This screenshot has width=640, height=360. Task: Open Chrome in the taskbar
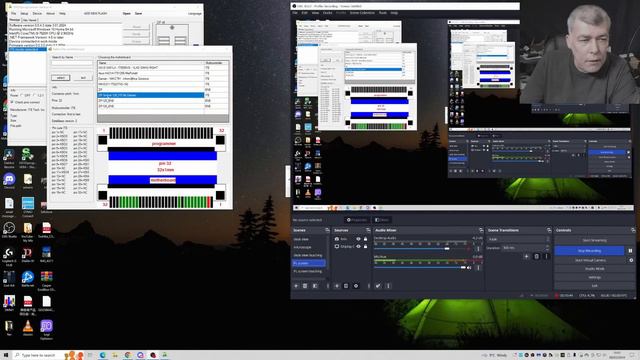pyautogui.click(x=128, y=355)
